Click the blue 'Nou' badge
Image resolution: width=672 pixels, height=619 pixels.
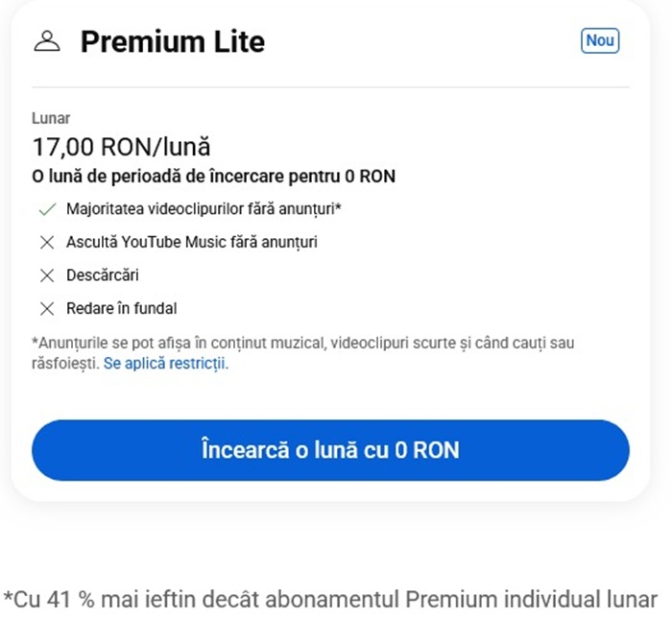click(x=600, y=40)
